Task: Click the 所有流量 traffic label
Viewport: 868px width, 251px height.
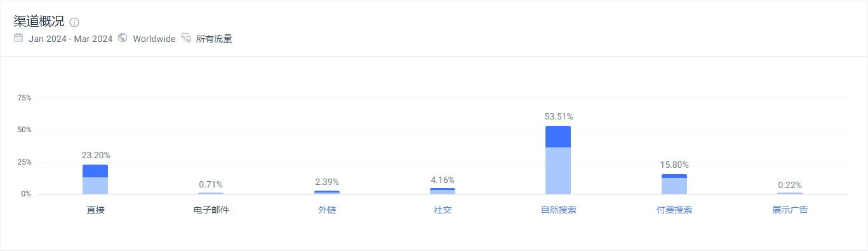Action: (214, 39)
